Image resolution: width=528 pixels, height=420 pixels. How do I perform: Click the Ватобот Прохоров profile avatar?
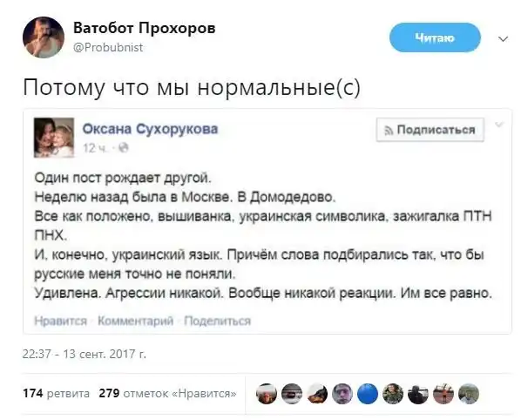43,37
